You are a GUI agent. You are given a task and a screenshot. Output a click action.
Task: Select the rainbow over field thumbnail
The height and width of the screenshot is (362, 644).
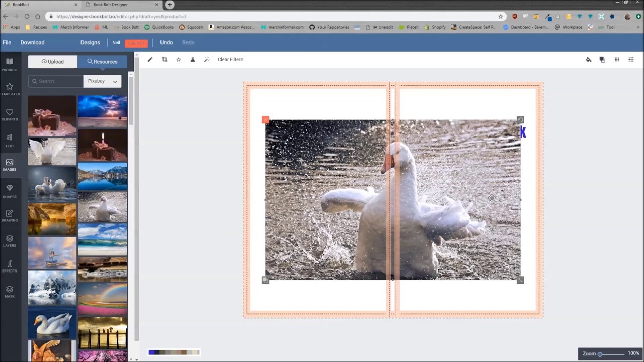(x=103, y=299)
